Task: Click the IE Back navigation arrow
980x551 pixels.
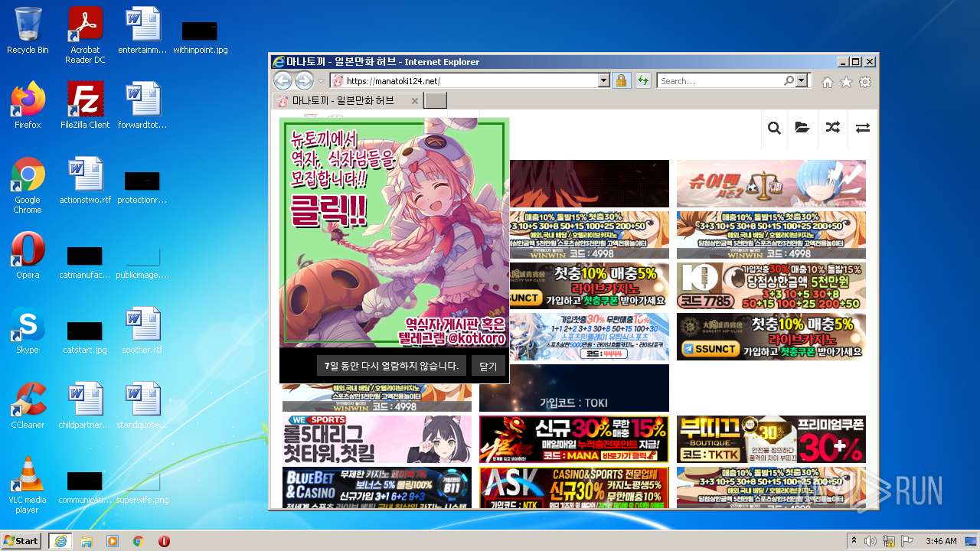Action: pos(283,80)
